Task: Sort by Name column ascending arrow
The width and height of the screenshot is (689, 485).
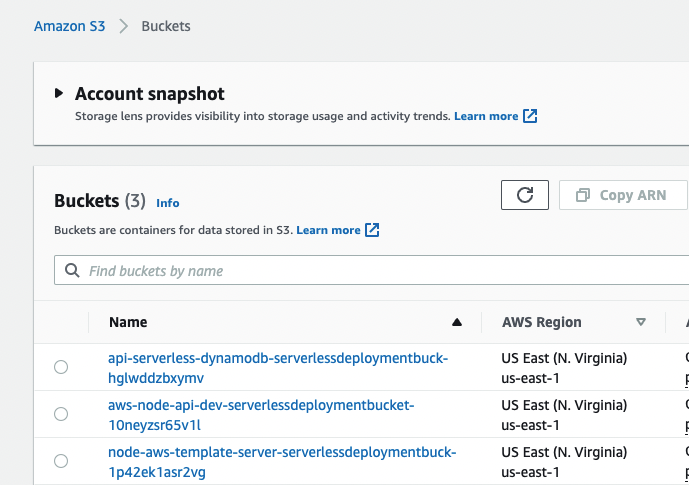Action: [457, 322]
